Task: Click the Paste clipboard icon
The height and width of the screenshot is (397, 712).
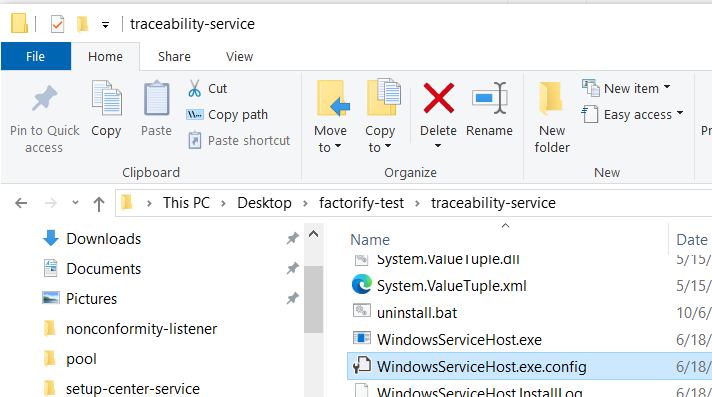Action: tap(157, 98)
